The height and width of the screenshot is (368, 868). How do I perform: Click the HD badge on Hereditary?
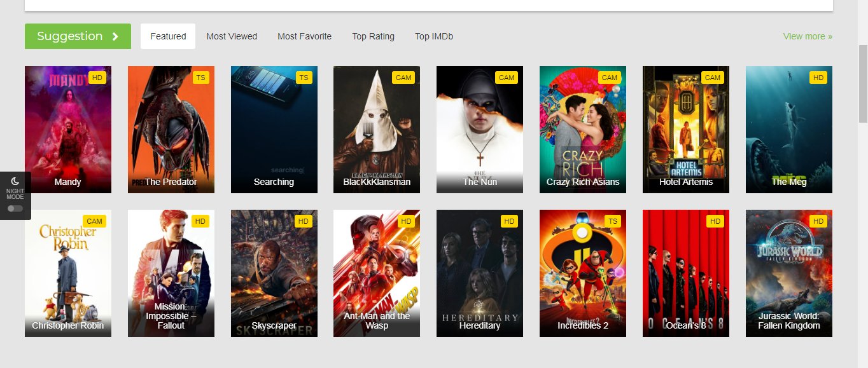[x=509, y=221]
